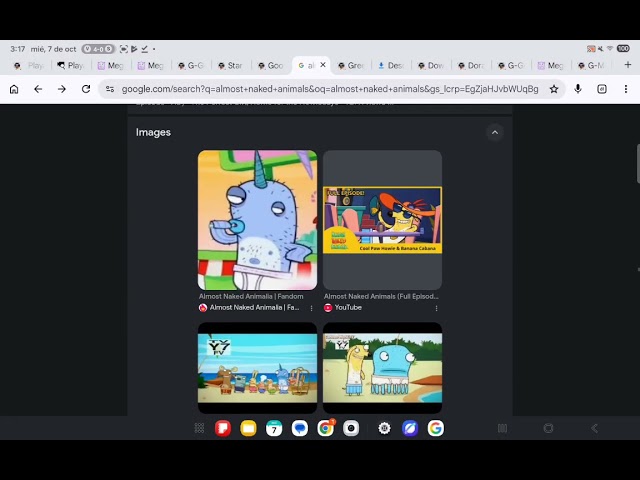Switch to the 'Gre' tab
Viewport: 640px width, 480px height.
coord(350,65)
